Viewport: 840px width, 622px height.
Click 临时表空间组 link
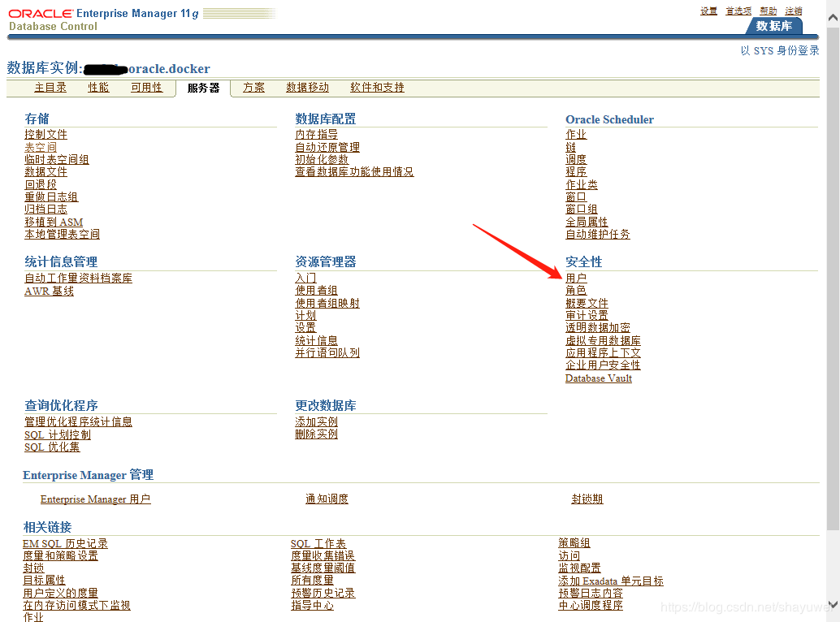tap(57, 159)
